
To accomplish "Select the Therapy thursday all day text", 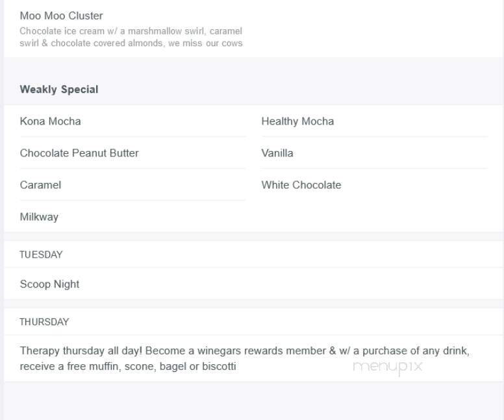I will point(81,351).
